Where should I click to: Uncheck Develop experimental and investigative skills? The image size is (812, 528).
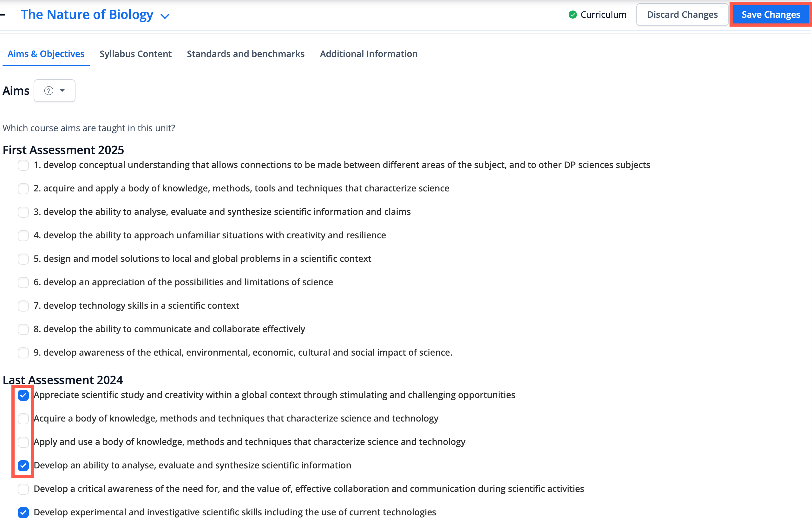point(23,512)
